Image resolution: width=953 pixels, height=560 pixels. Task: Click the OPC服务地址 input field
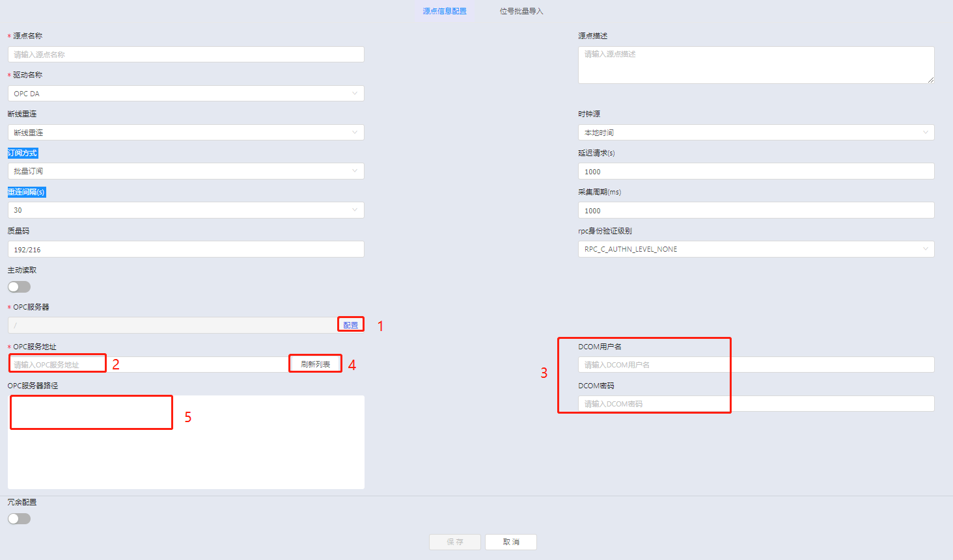[150, 365]
